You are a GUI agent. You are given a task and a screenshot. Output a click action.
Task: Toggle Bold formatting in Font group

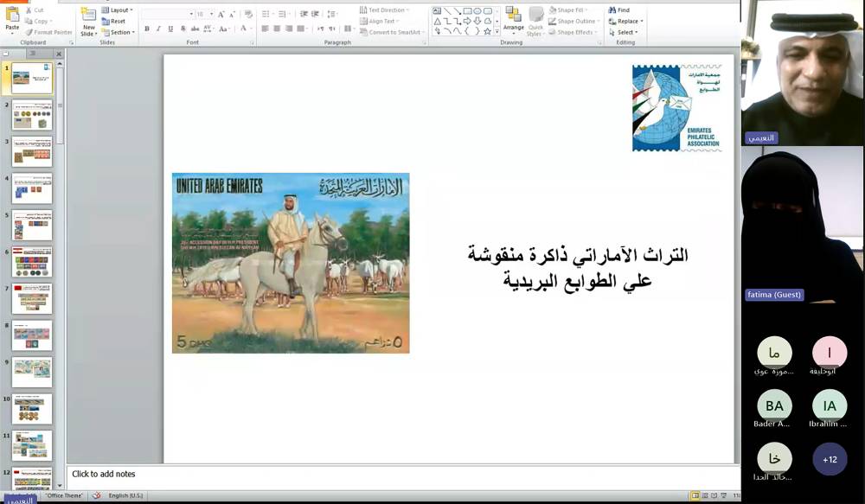point(147,29)
